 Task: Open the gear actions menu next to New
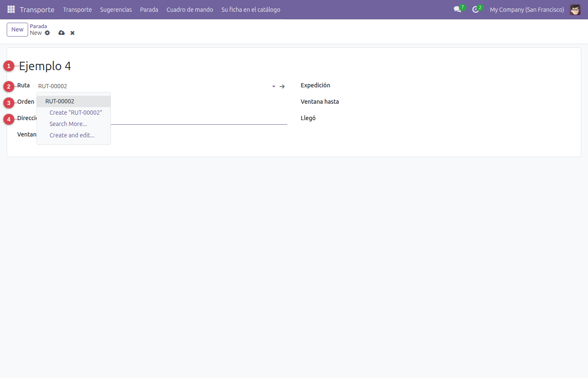[x=47, y=33]
